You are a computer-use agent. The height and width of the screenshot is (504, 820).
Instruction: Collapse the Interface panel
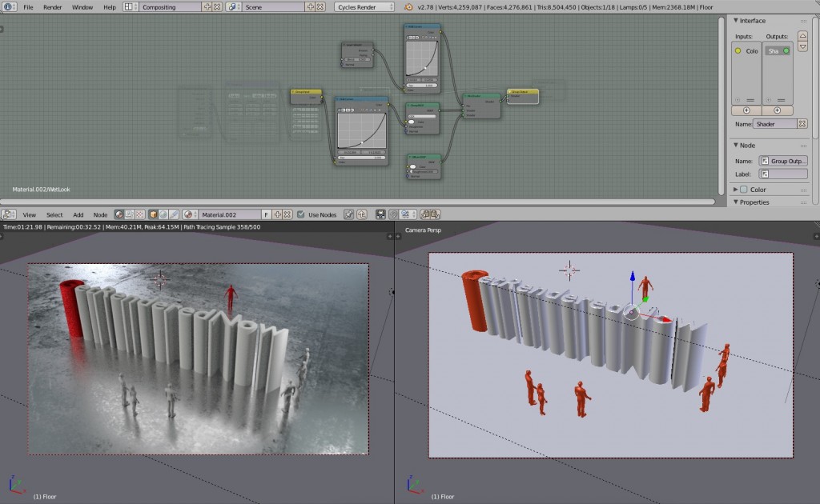(x=736, y=21)
